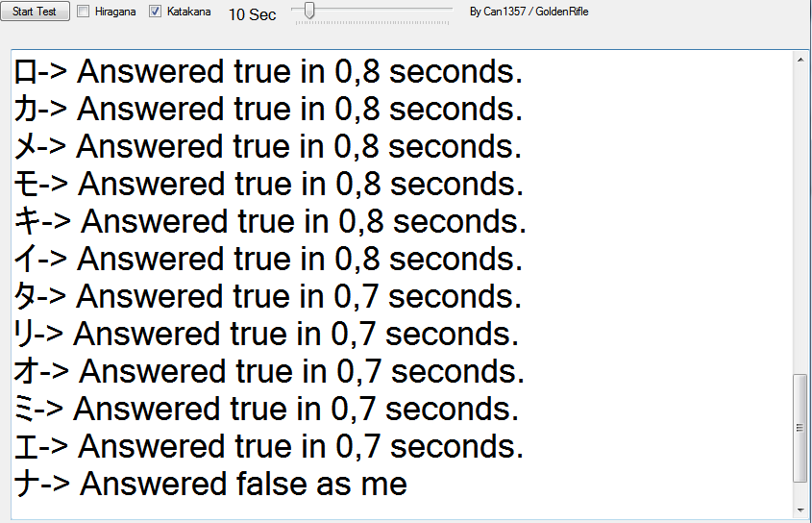This screenshot has width=812, height=523.
Task: Click the scrollbar up arrow
Action: click(800, 60)
